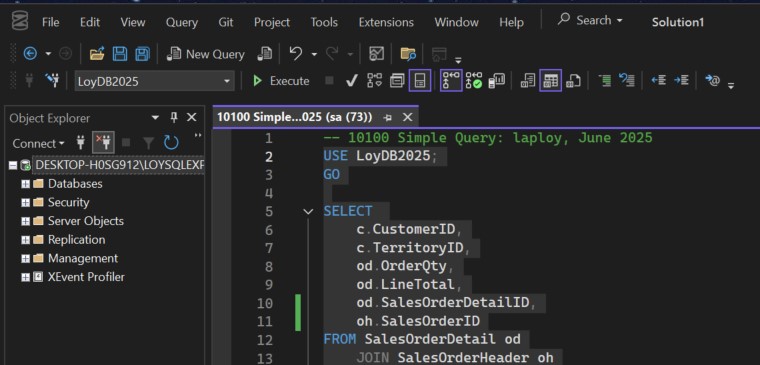
Task: Click Object Explorer connect plug icon
Action: click(x=81, y=143)
